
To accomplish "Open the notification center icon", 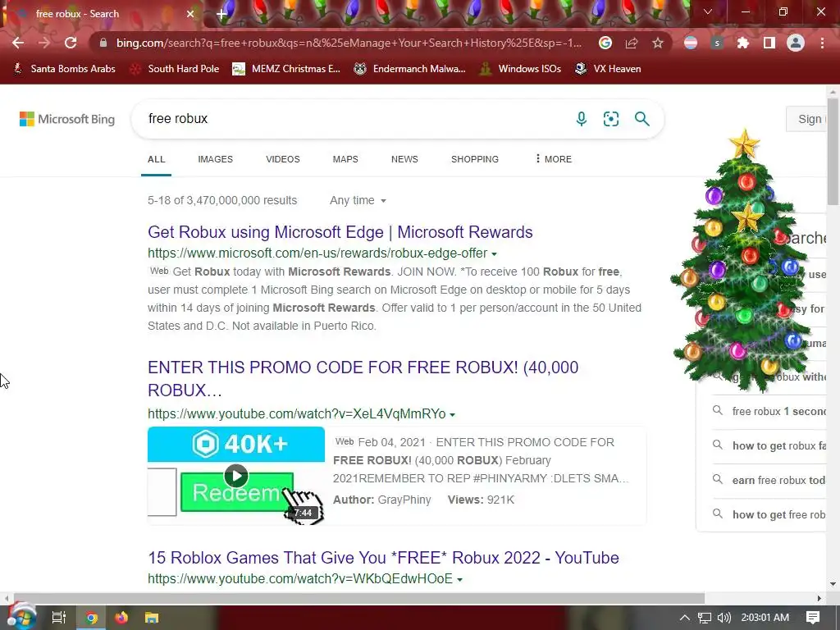I will (x=813, y=618).
